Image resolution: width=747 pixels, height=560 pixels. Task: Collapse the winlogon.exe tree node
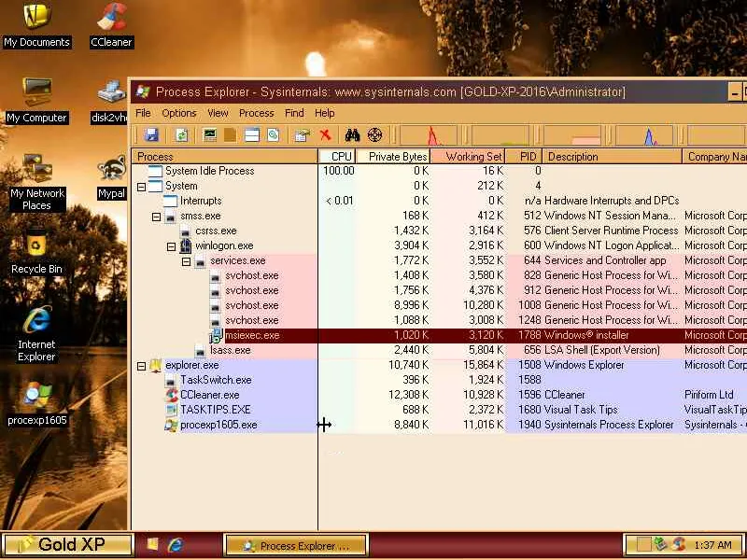pyautogui.click(x=171, y=246)
